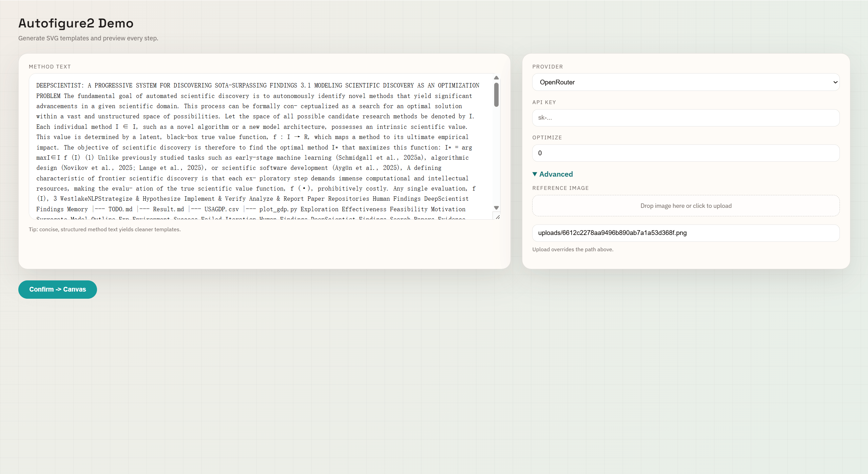This screenshot has width=868, height=474.
Task: Click the REFERENCE IMAGE label
Action: pos(560,188)
